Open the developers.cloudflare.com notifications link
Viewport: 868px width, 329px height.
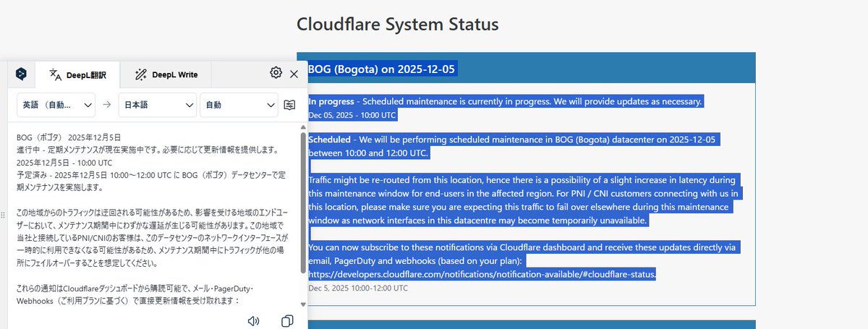coord(482,275)
